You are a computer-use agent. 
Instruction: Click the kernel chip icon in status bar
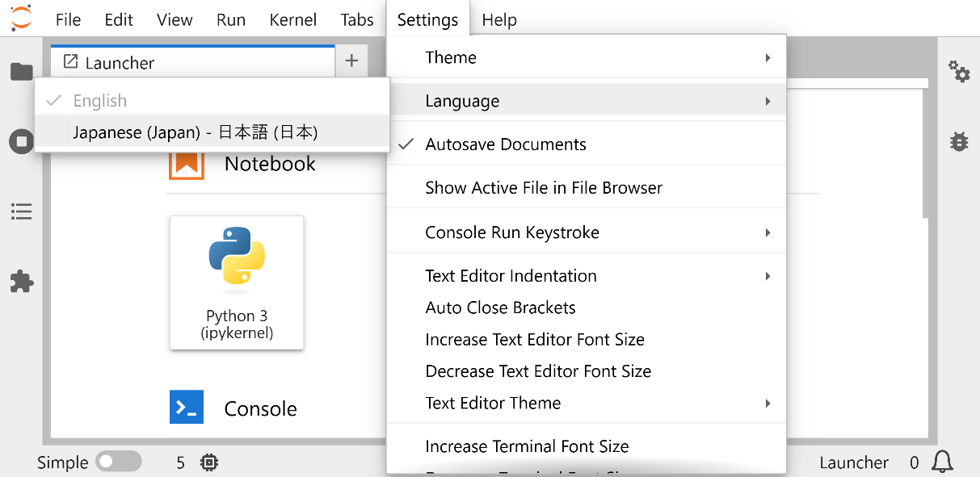(209, 462)
